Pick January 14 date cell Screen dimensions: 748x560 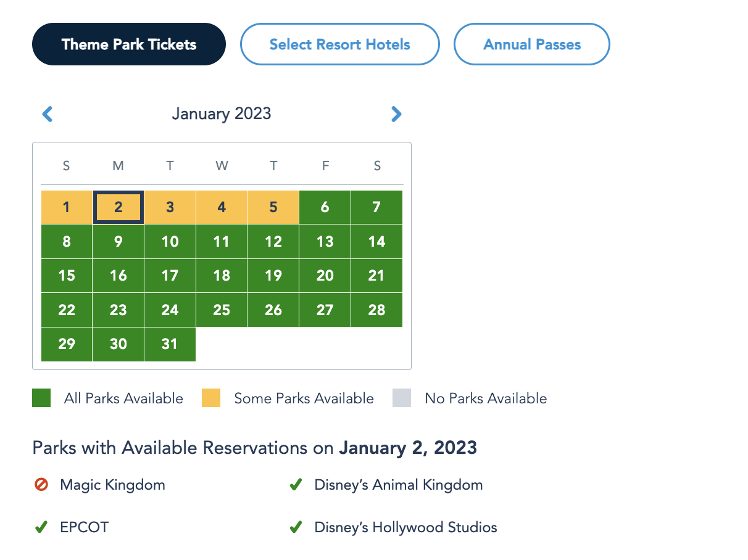tap(376, 242)
